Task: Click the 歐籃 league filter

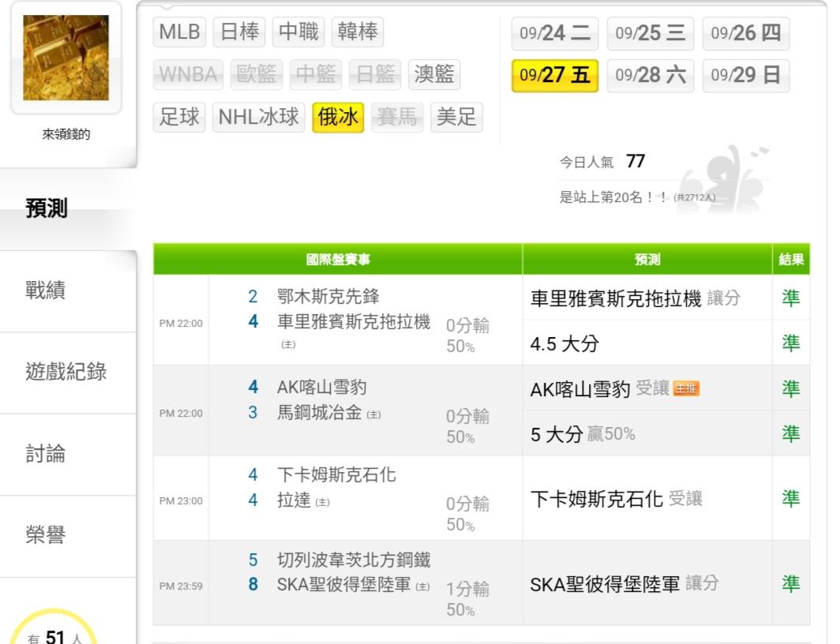Action: click(x=257, y=74)
